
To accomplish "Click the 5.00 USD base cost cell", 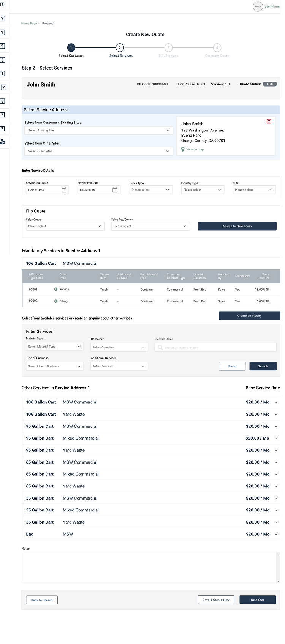I will coord(263,301).
